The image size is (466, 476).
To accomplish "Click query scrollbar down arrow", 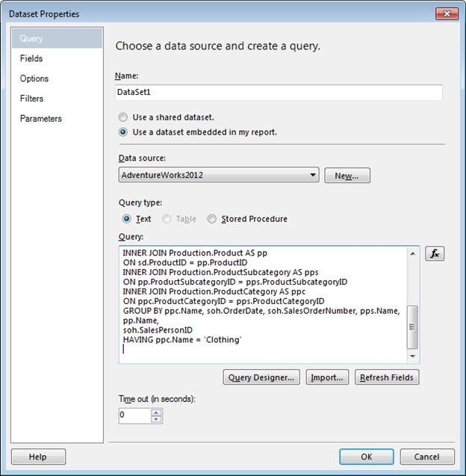I will point(412,356).
